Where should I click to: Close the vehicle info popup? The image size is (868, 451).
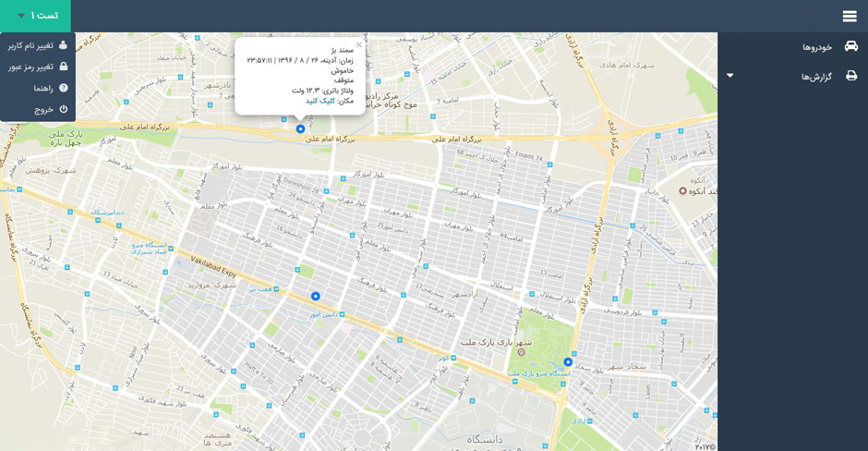[x=359, y=44]
